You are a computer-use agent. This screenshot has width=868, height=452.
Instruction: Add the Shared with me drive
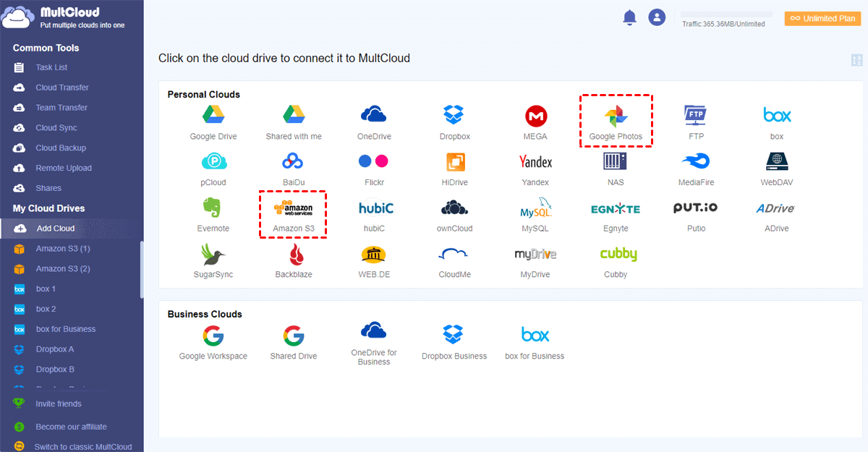point(294,121)
